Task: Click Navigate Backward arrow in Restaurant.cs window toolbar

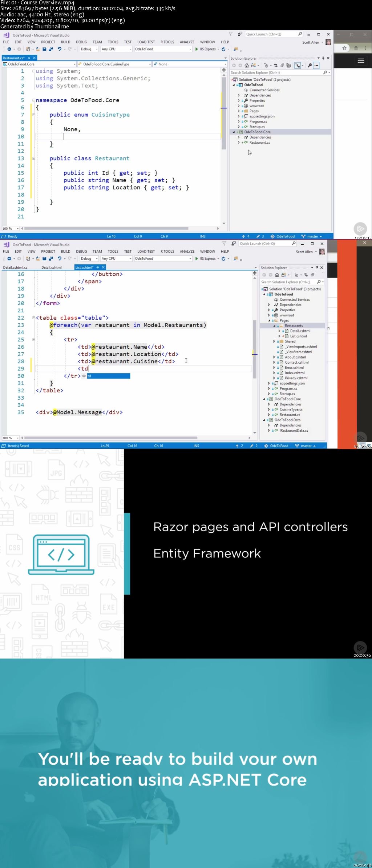Action: click(x=9, y=49)
